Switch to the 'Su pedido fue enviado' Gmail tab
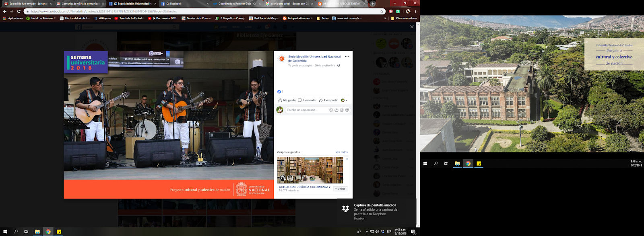The image size is (644, 236). coord(28,4)
